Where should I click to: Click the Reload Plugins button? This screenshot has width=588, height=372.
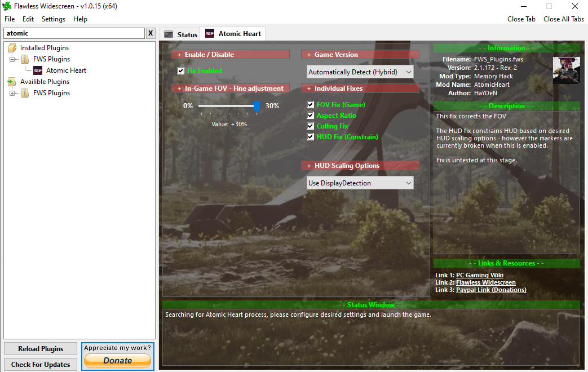41,349
